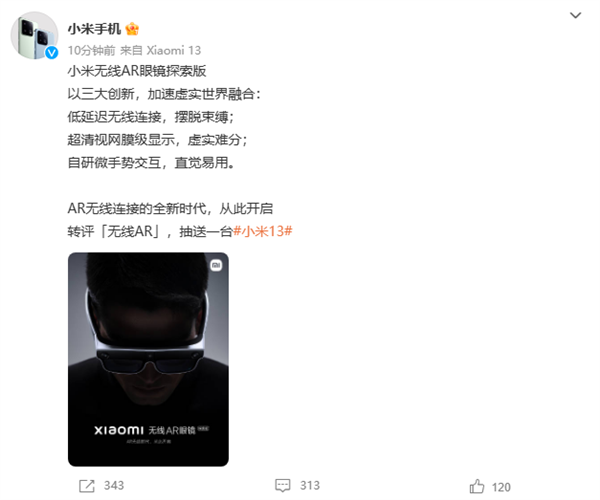Click the post title 小米无线AR眼镜探索版

coord(137,71)
